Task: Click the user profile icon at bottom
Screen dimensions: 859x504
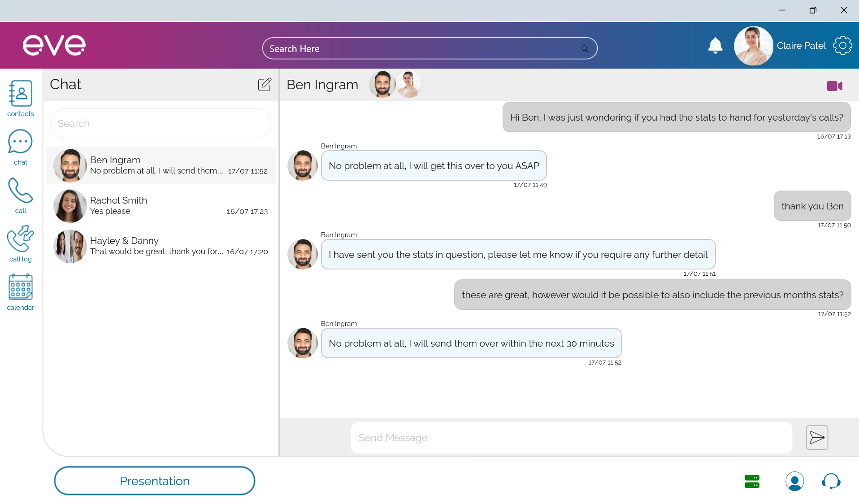Action: [794, 481]
